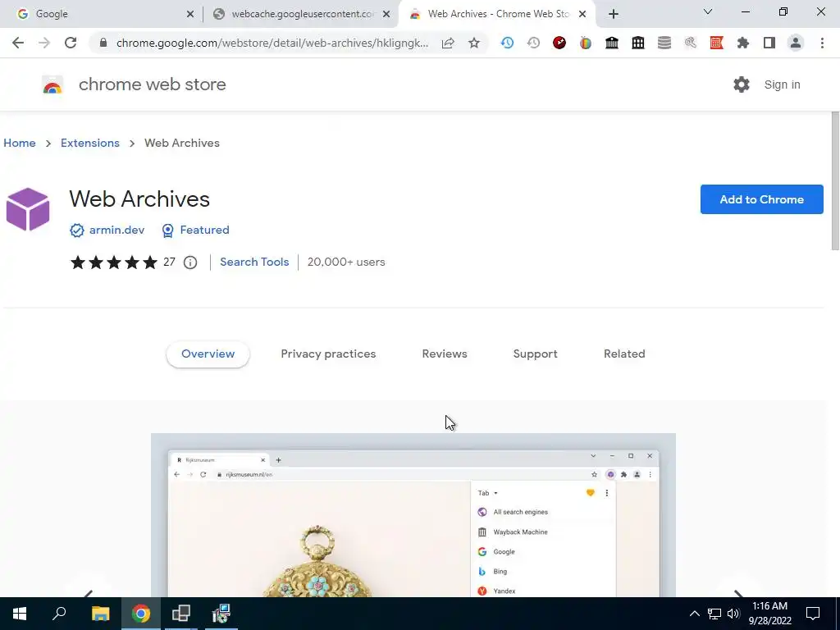This screenshot has width=840, height=630.
Task: Open Task View on the taskbar
Action: click(x=181, y=614)
